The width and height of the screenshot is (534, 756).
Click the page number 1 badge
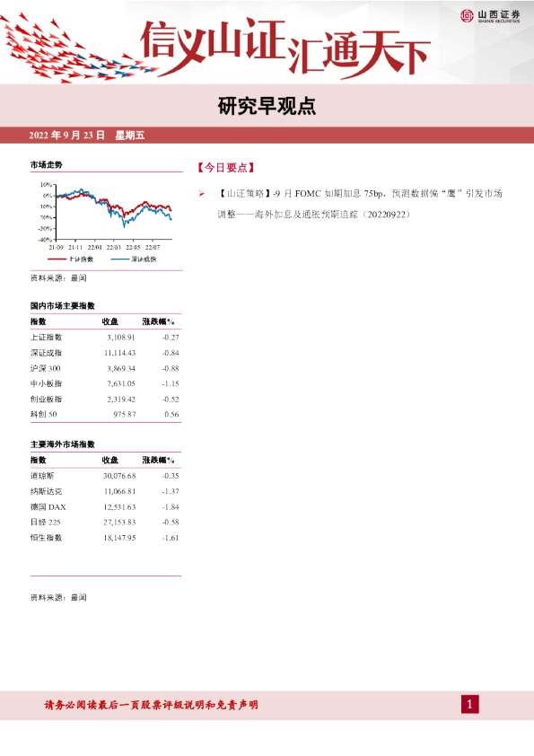[470, 705]
